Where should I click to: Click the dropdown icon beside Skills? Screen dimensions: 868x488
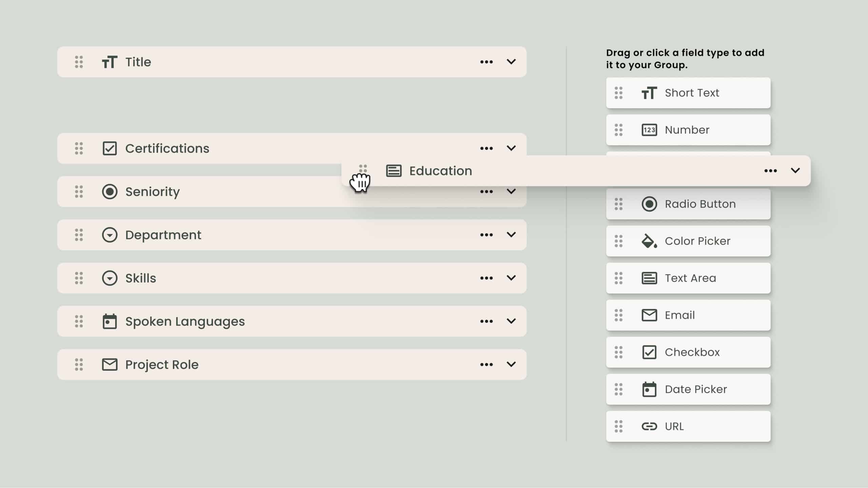(x=110, y=278)
